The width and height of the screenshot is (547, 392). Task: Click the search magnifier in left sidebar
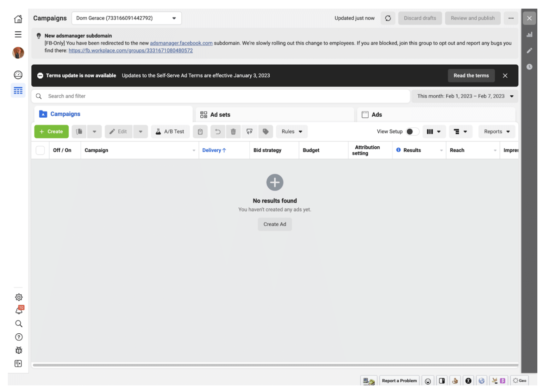coord(19,324)
